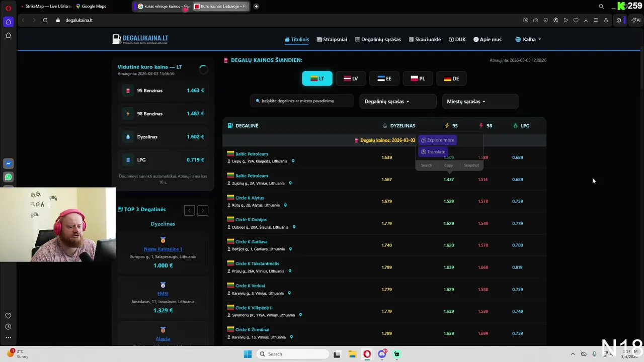The image size is (644, 362).
Task: Open the sidebar bookmarks star icon
Action: coord(8,35)
